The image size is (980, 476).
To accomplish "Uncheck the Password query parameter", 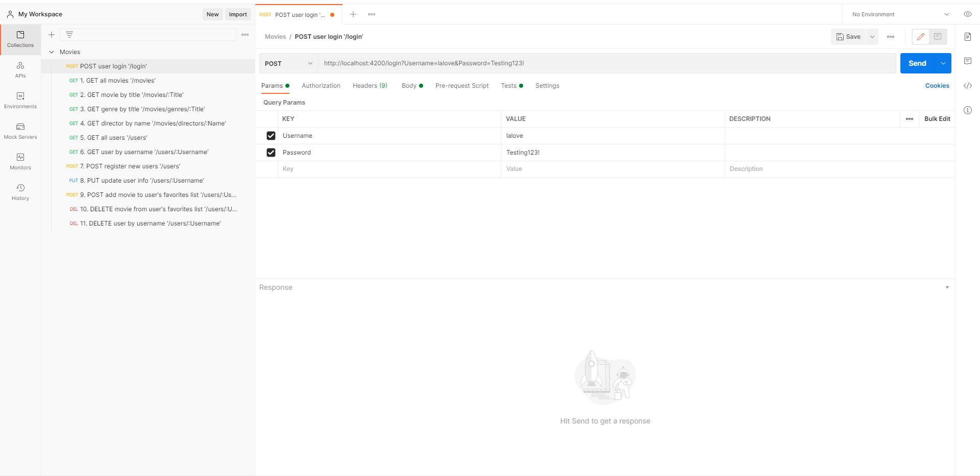I will tap(271, 152).
